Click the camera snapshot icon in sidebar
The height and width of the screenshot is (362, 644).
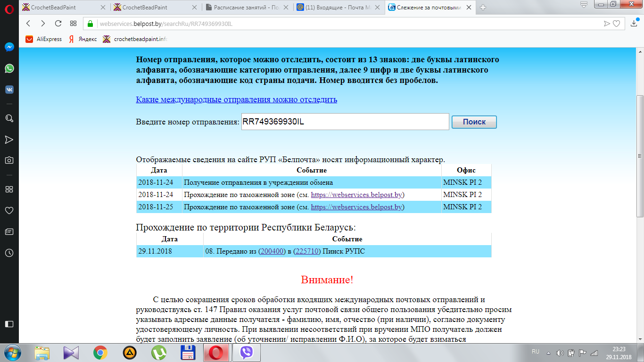coord(9,160)
